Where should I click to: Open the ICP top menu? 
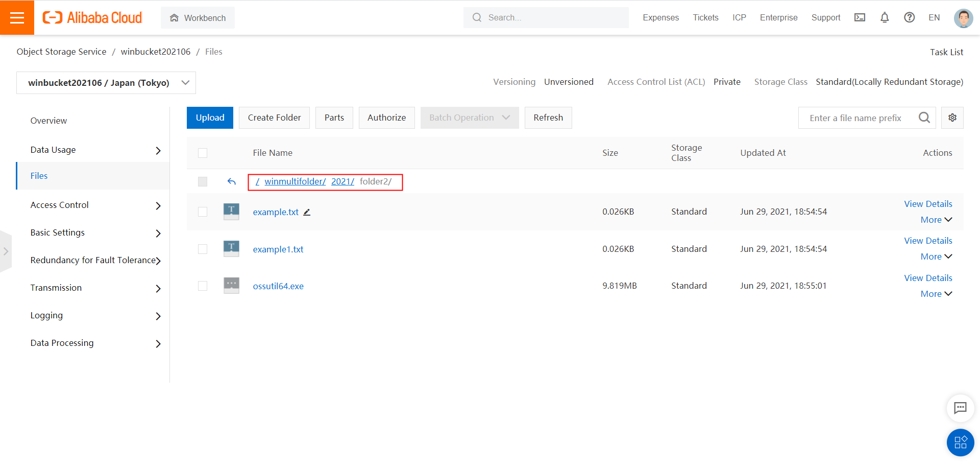(739, 17)
